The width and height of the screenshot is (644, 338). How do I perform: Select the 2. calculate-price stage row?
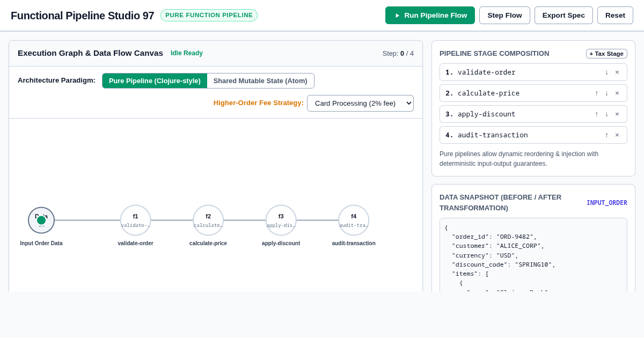(x=533, y=93)
